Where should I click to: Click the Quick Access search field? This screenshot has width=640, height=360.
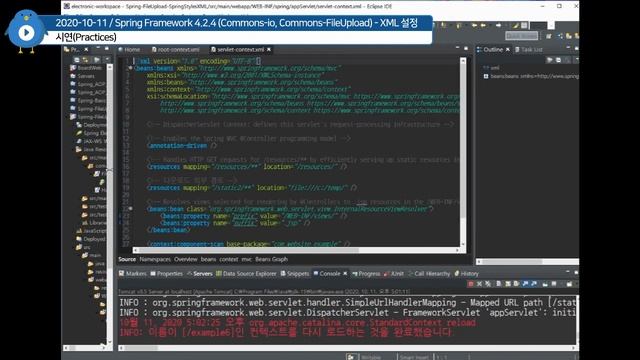[x=521, y=36]
